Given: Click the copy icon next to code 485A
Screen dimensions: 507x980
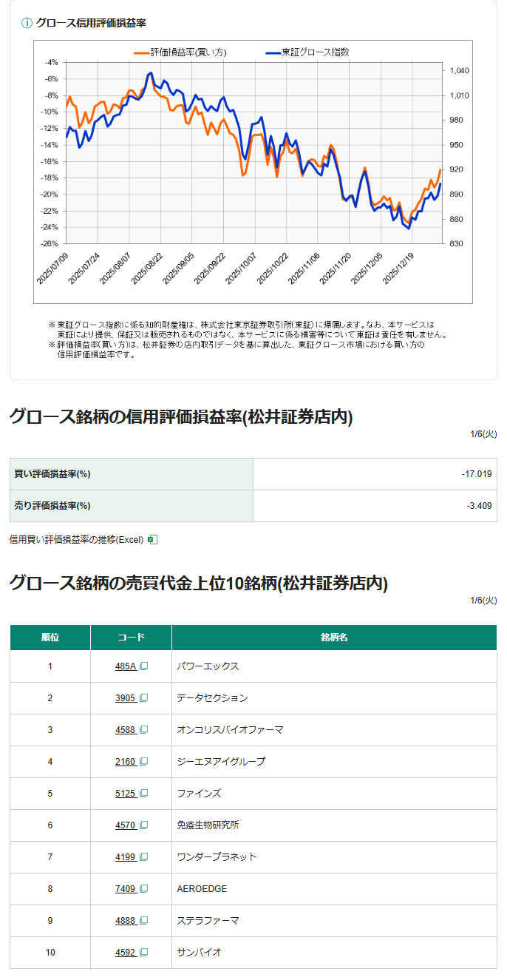Looking at the screenshot, I should [x=144, y=666].
